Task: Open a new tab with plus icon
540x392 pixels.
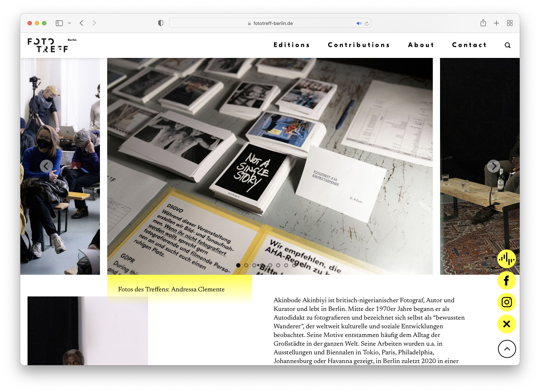Action: [x=497, y=23]
